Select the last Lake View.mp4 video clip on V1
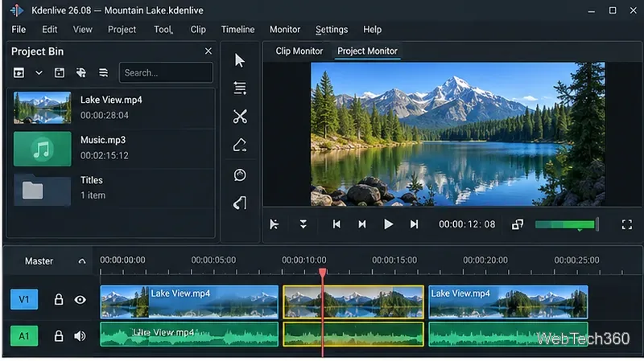The width and height of the screenshot is (644, 361). pos(508,302)
